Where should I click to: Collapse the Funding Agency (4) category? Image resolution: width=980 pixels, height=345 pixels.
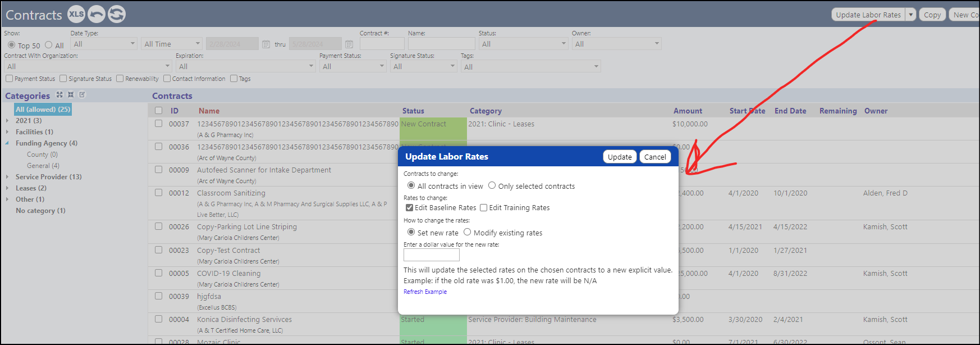tap(7, 143)
